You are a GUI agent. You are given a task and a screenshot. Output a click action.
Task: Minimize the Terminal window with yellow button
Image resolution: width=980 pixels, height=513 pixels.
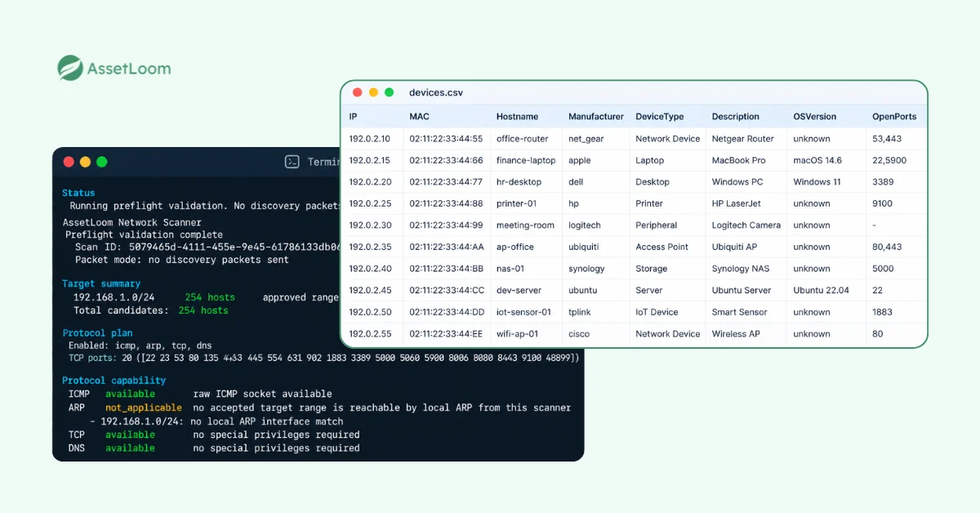(x=85, y=162)
